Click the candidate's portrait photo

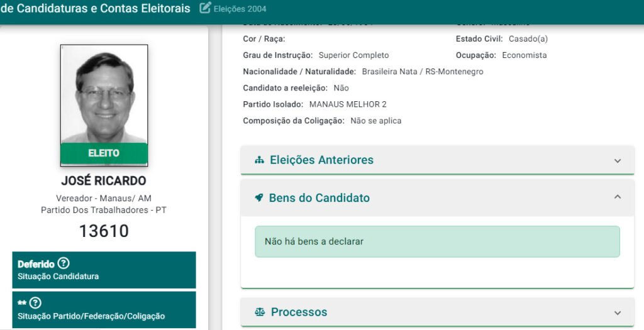pyautogui.click(x=104, y=94)
